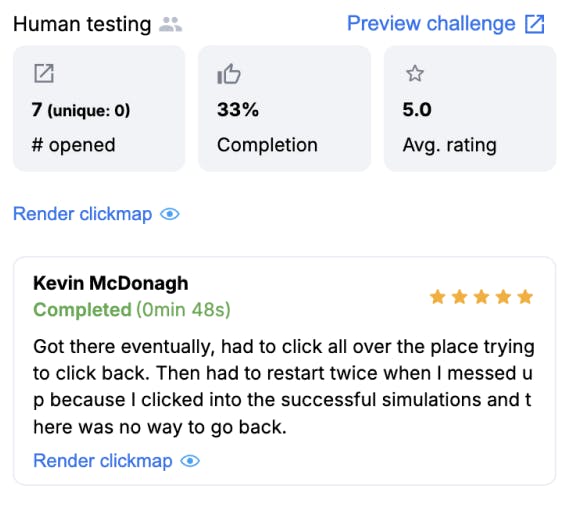Toggle the eye icon next to top Render clickmap

tap(170, 214)
